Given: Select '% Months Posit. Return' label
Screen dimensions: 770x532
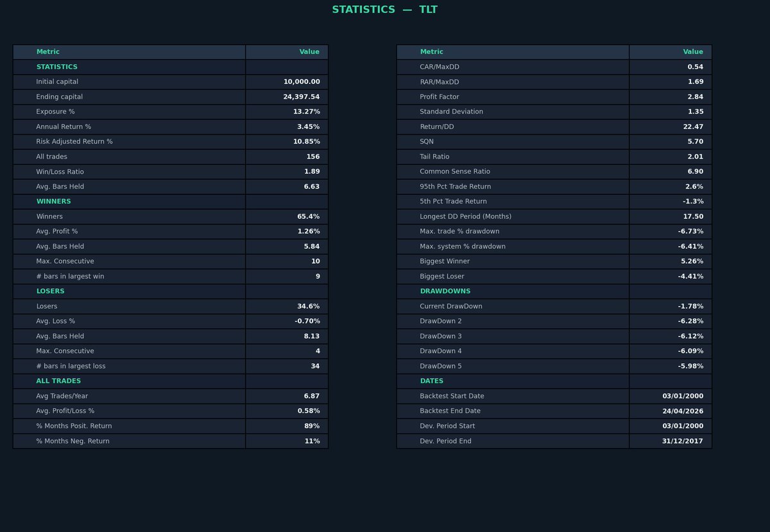Looking at the screenshot, I should (x=74, y=426).
